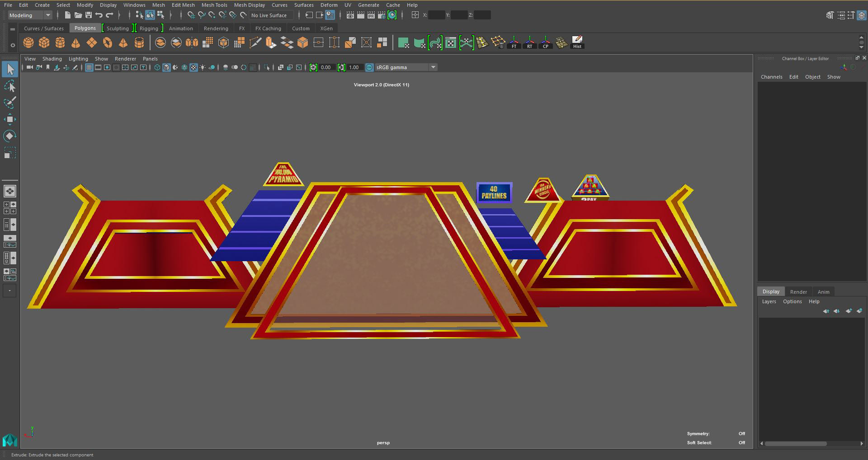Click the Open Scene folder icon
Screen dimensions: 868x460
tap(78, 15)
